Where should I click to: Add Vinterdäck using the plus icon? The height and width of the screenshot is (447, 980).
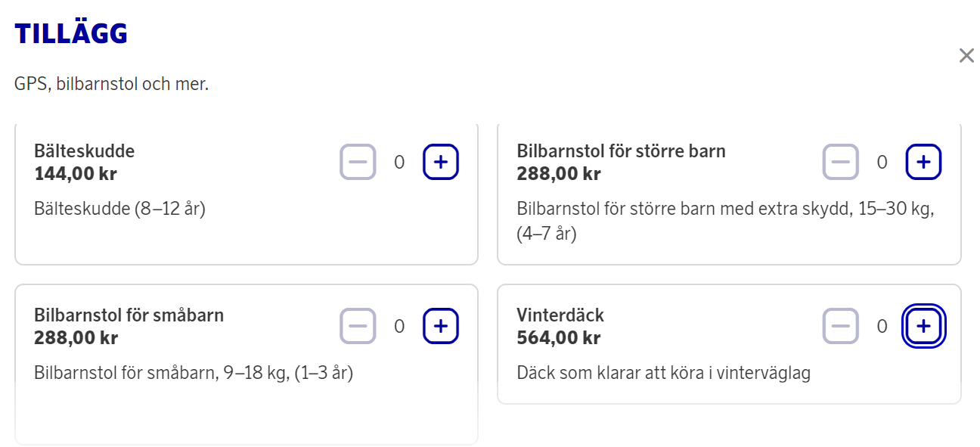pyautogui.click(x=923, y=326)
